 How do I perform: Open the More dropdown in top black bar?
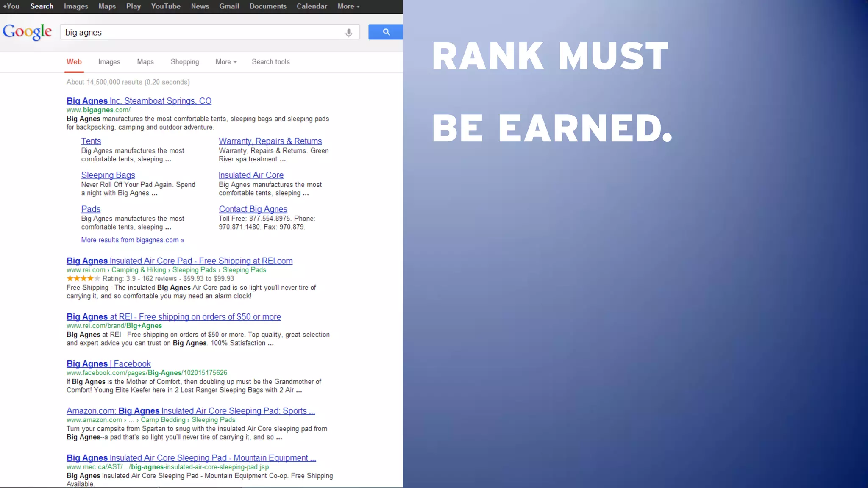coord(348,6)
